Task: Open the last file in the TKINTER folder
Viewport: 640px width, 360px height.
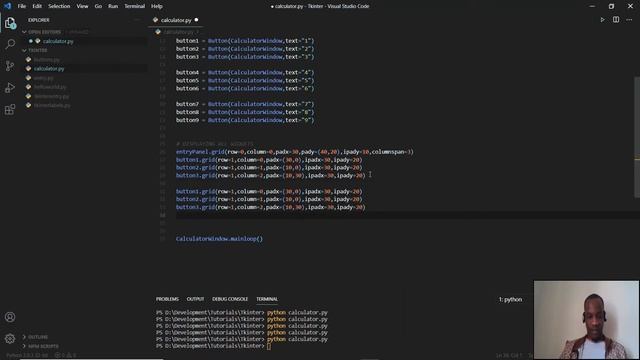Action: pyautogui.click(x=52, y=105)
